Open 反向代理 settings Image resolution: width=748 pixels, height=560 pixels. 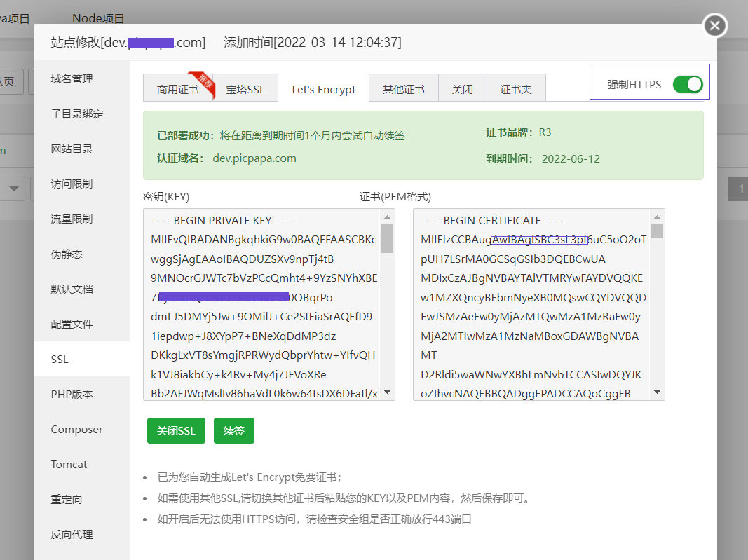coord(78,534)
